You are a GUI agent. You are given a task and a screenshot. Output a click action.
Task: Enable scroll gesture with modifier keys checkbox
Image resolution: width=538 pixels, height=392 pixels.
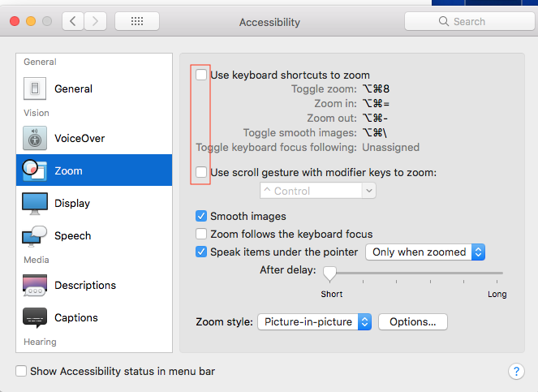pyautogui.click(x=201, y=172)
